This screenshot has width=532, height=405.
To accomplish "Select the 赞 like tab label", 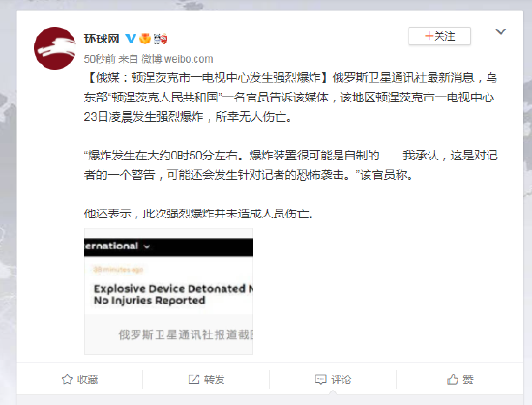I will 468,379.
